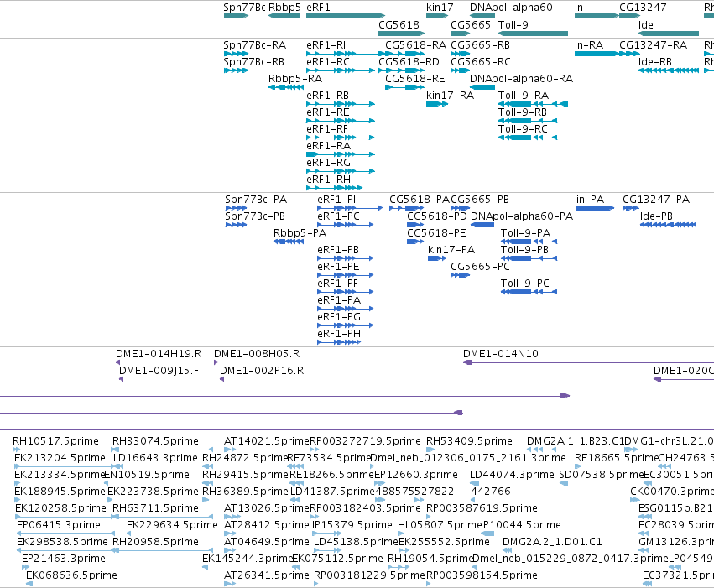This screenshot has width=714, height=588.
Task: Click protein eRF1-PH
Action: click(x=339, y=334)
